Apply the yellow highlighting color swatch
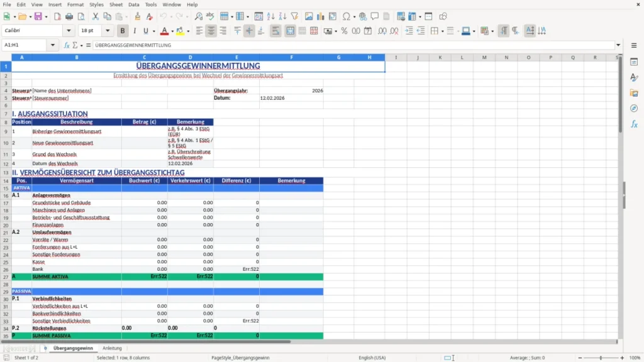 180,31
